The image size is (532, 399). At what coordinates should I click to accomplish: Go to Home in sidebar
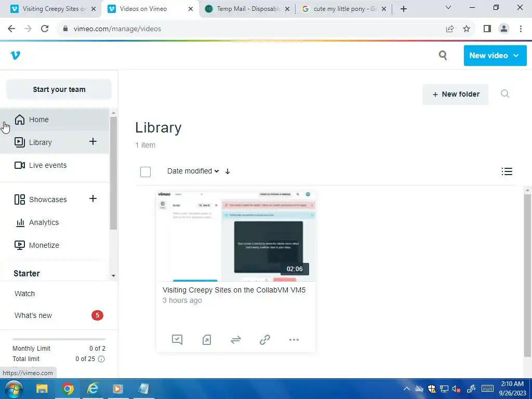pyautogui.click(x=54, y=119)
